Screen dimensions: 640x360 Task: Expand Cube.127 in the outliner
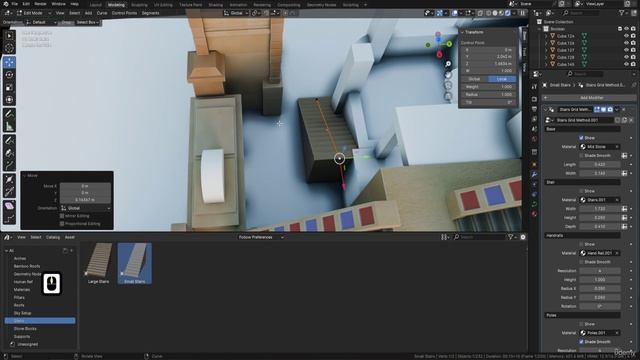(x=546, y=50)
